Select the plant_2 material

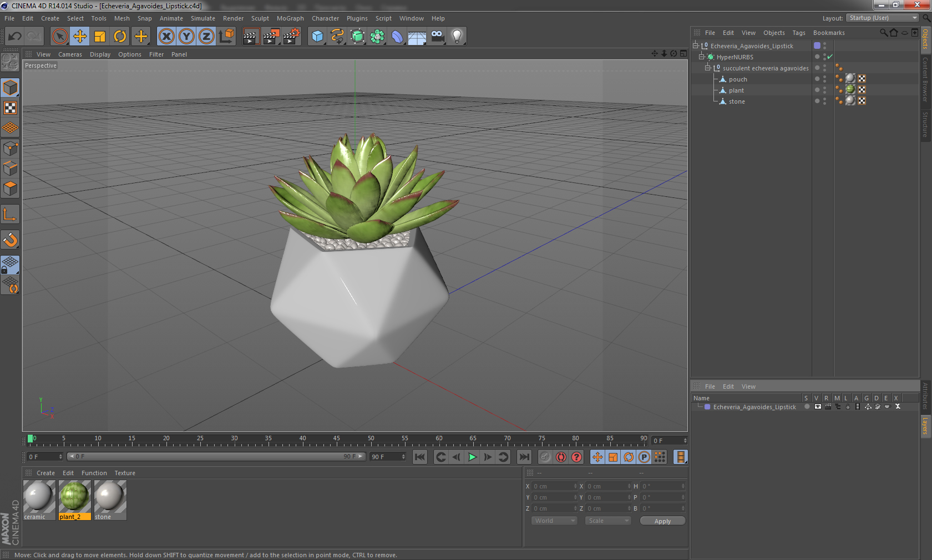74,500
